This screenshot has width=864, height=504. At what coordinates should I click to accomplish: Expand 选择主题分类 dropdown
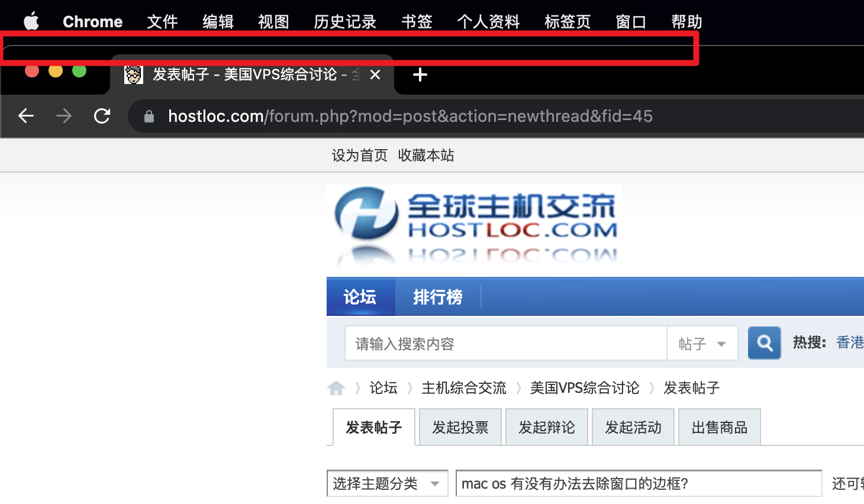pos(388,484)
